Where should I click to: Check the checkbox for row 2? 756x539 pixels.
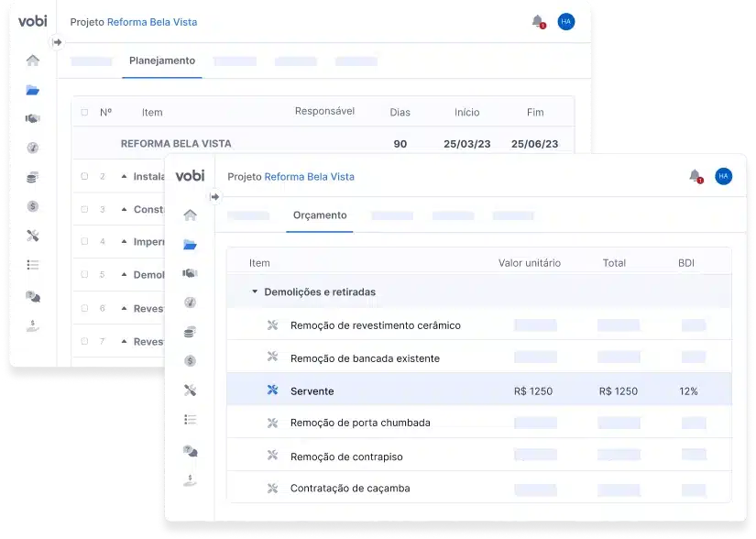tap(84, 176)
